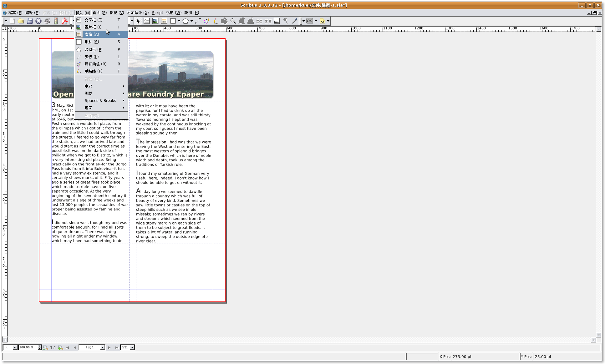Click the Zoom out magnifier in status bar
Screen dimensions: 605x364
coord(46,347)
